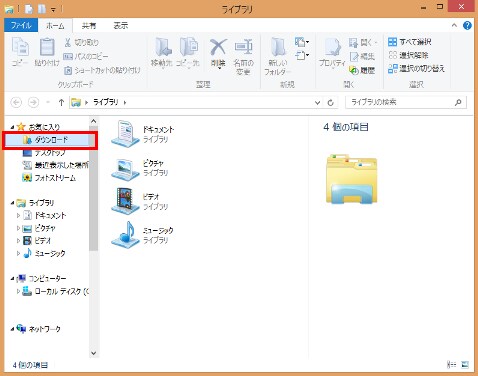The height and width of the screenshot is (376, 478).
Task: Click Paste shortcut (ショートカットの貼り付け)
Action: (102, 70)
